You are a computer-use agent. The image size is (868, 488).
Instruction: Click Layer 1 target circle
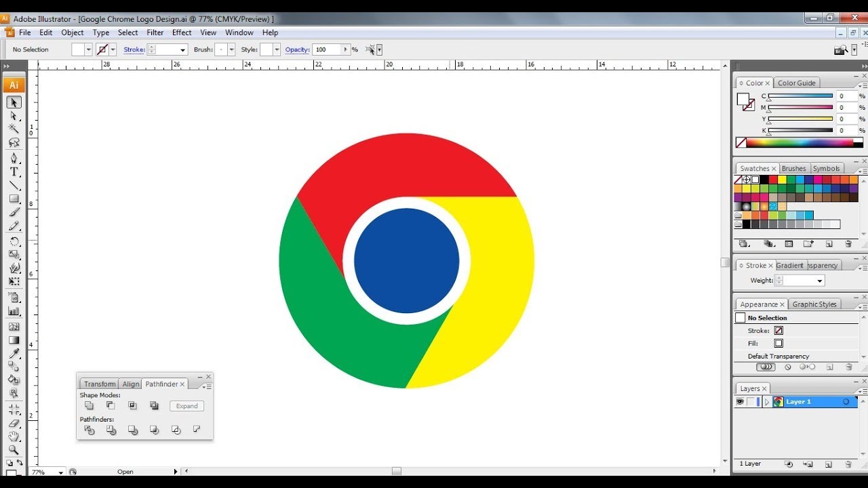(846, 402)
